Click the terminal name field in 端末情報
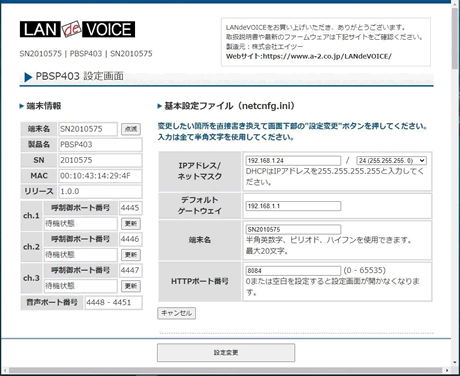This screenshot has width=460, height=376. click(88, 129)
